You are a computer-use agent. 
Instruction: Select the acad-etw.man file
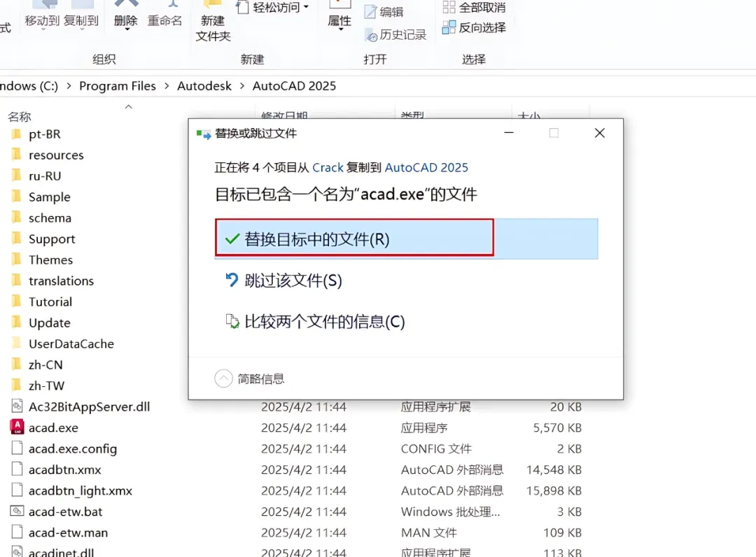click(x=68, y=533)
